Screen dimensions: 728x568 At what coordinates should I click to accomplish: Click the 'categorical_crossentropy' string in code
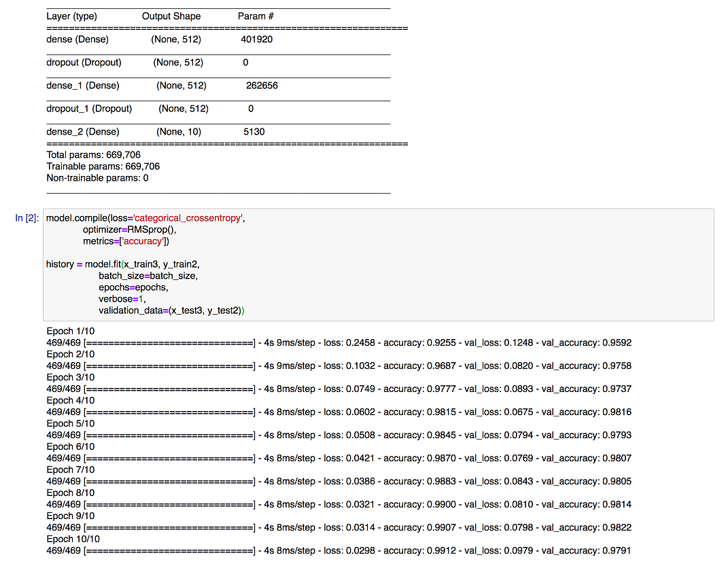[x=188, y=218]
